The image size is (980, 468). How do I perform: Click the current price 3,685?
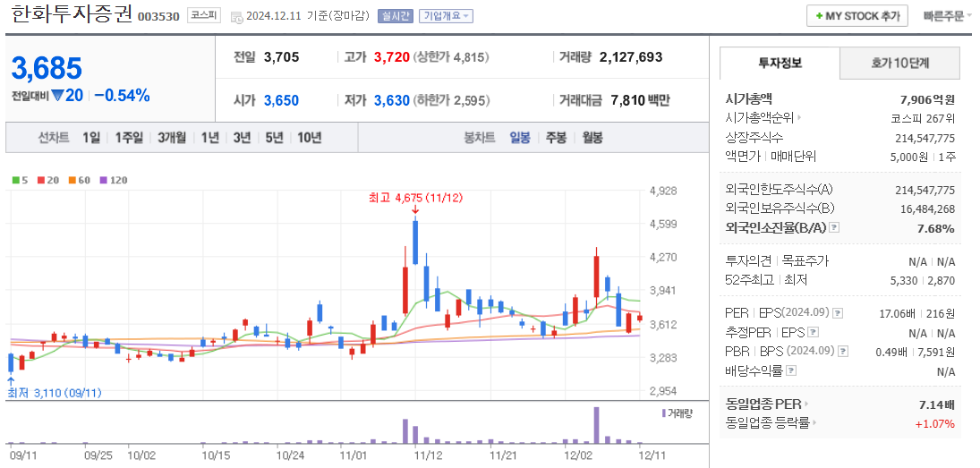[x=47, y=69]
